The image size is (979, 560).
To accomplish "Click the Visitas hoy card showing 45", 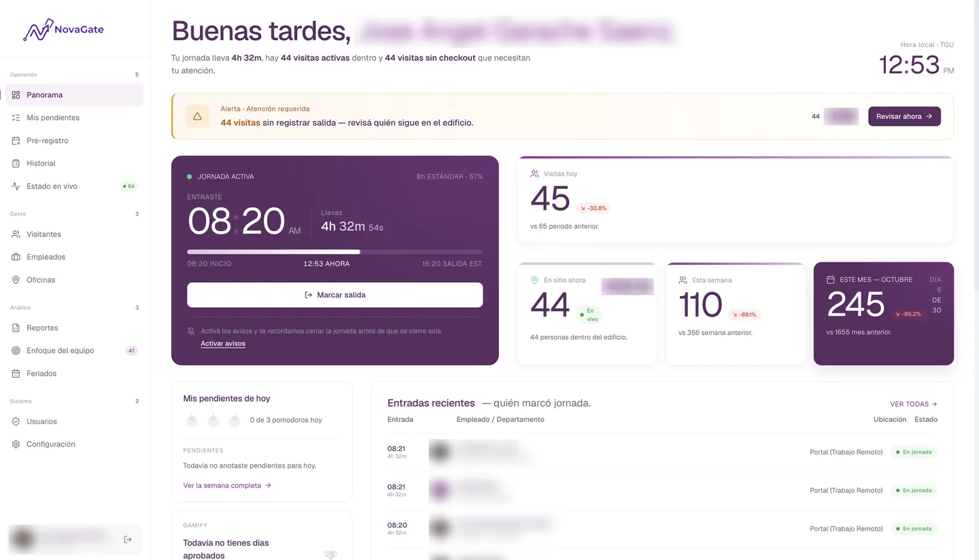I will pyautogui.click(x=736, y=199).
